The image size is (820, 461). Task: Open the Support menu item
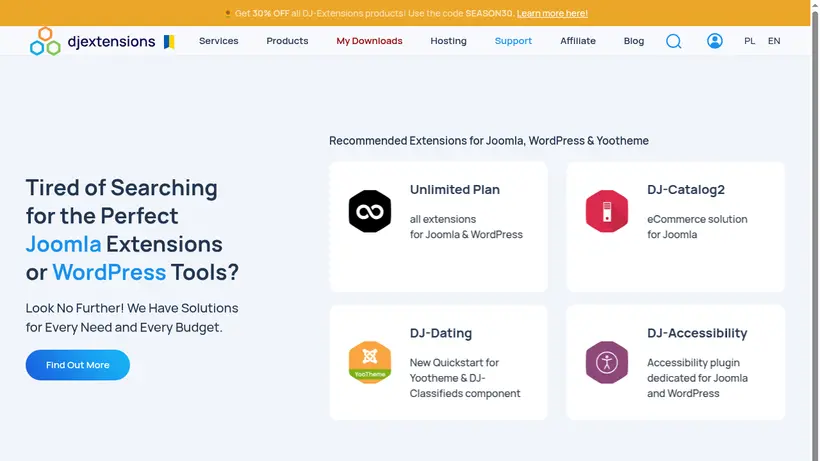click(513, 41)
